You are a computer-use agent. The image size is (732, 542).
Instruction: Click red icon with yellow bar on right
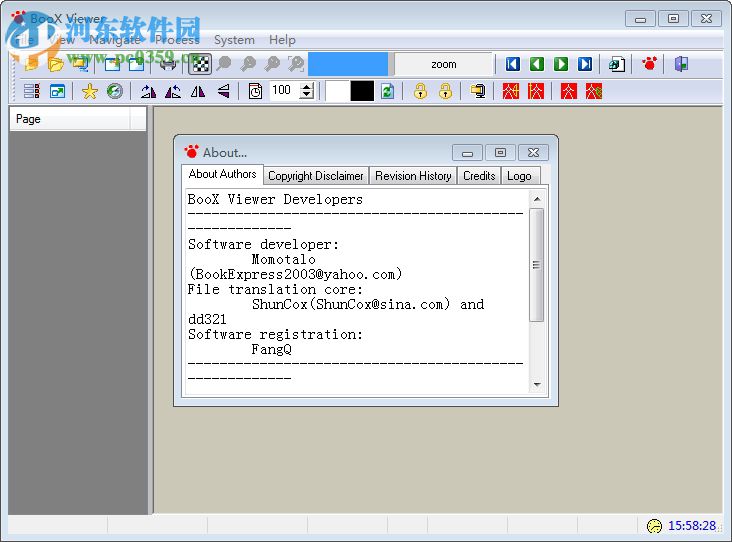click(511, 91)
